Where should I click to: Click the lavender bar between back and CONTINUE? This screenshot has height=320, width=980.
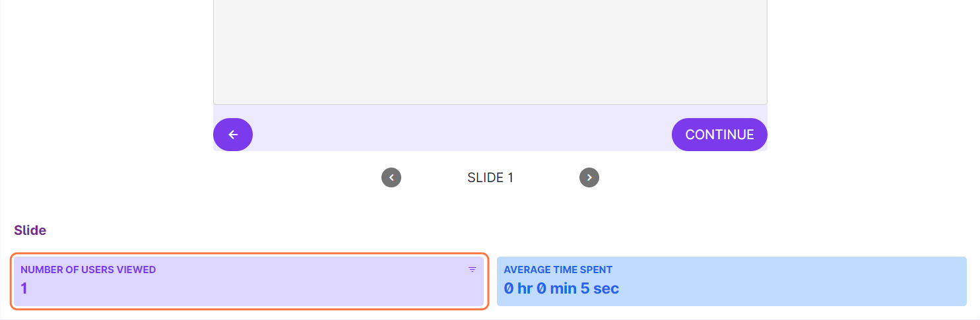[462, 135]
